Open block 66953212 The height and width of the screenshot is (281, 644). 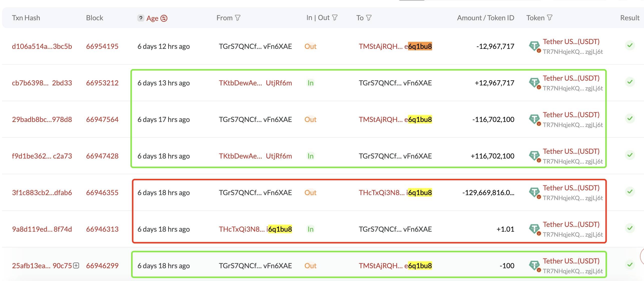pyautogui.click(x=102, y=83)
